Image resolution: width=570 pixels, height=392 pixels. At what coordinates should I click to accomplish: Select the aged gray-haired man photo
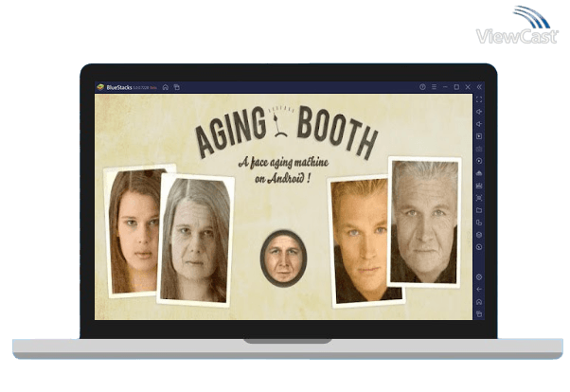(x=424, y=222)
